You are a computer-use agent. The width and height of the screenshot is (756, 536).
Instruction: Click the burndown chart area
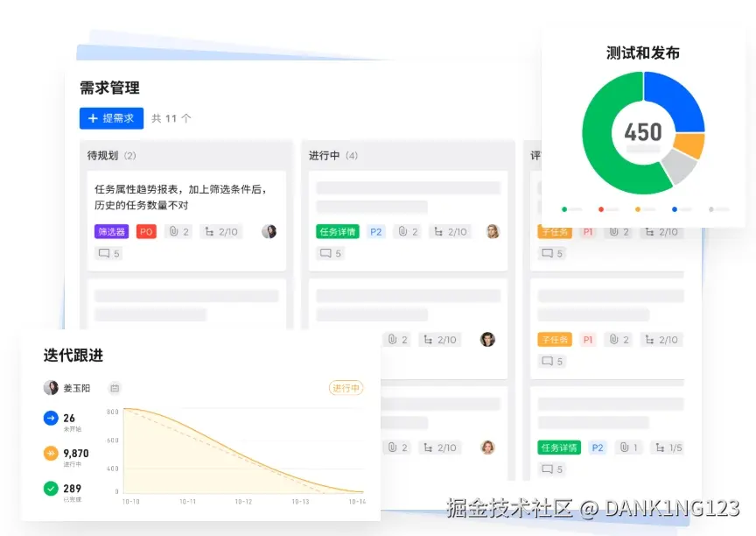(243, 451)
